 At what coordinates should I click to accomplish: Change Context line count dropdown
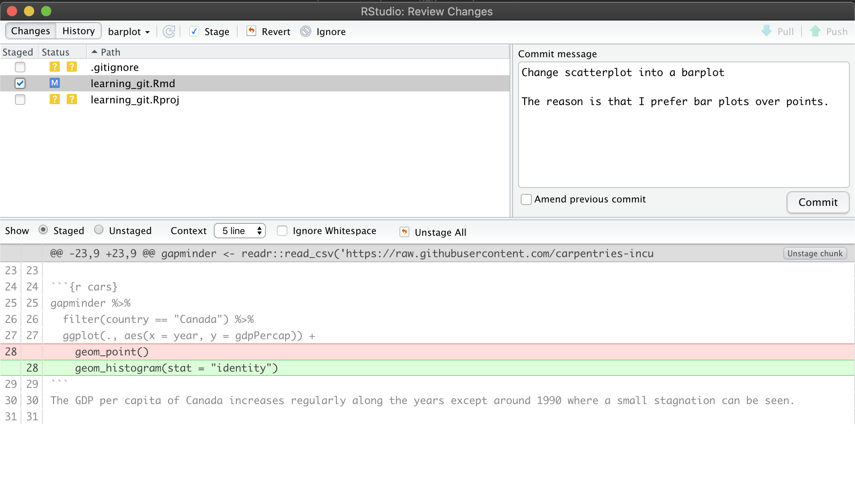[x=240, y=231]
